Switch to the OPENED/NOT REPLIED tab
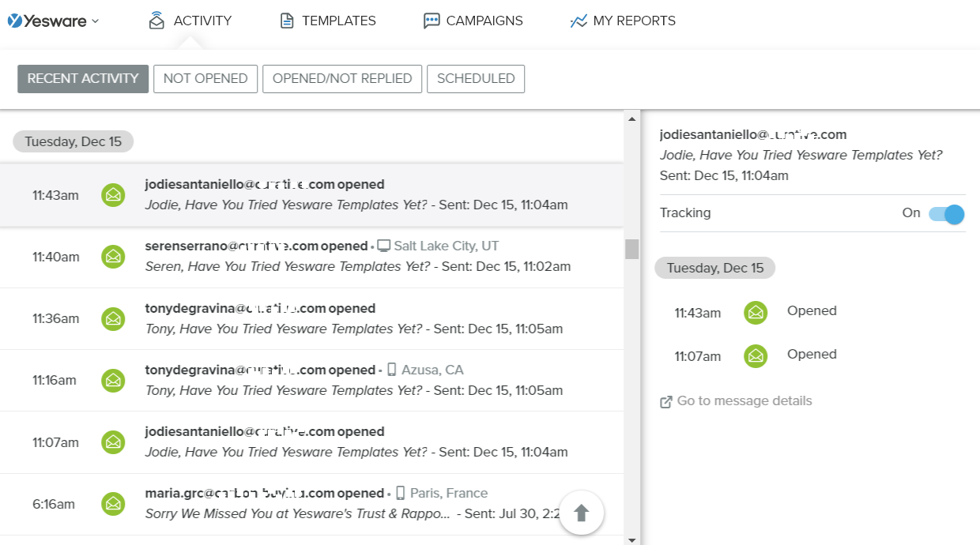The width and height of the screenshot is (980, 545). 341,78
